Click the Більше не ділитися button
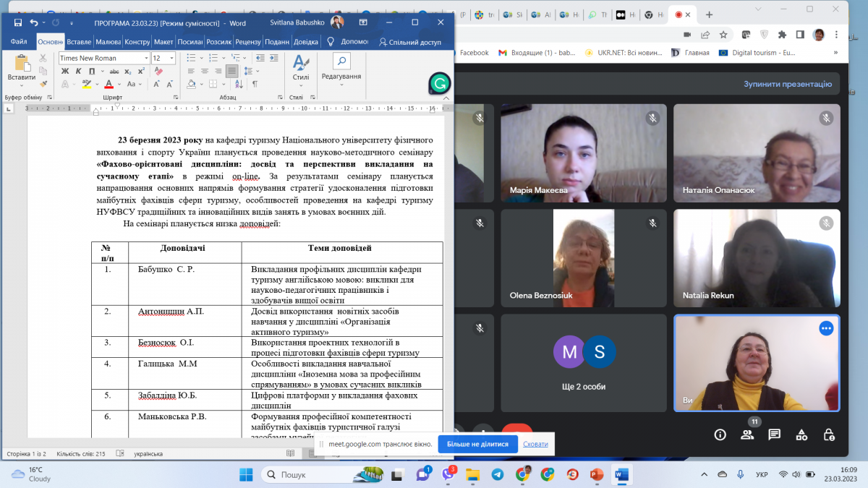Image resolution: width=868 pixels, height=488 pixels. [x=477, y=444]
